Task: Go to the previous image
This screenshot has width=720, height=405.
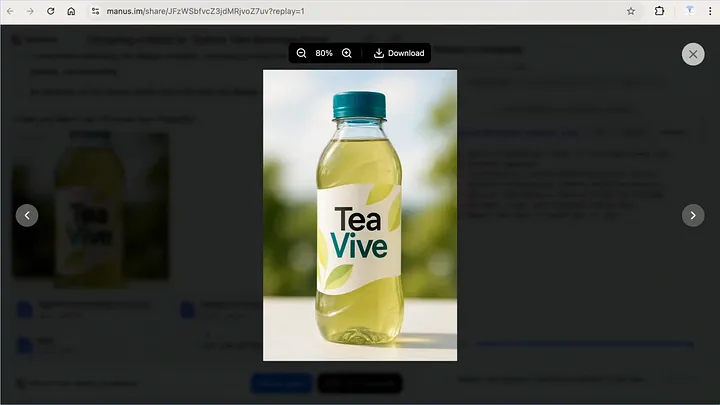Action: pyautogui.click(x=27, y=215)
